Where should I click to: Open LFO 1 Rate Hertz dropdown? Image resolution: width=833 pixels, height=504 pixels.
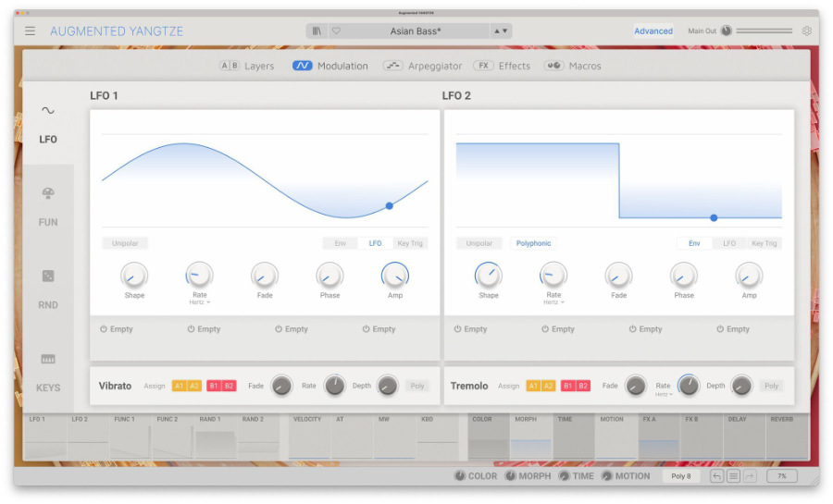pos(199,302)
